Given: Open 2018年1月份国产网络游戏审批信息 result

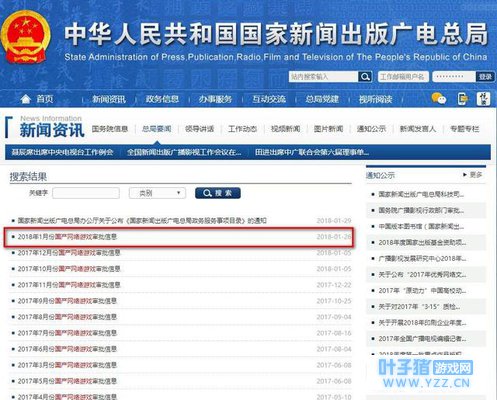Looking at the screenshot, I should click(67, 237).
